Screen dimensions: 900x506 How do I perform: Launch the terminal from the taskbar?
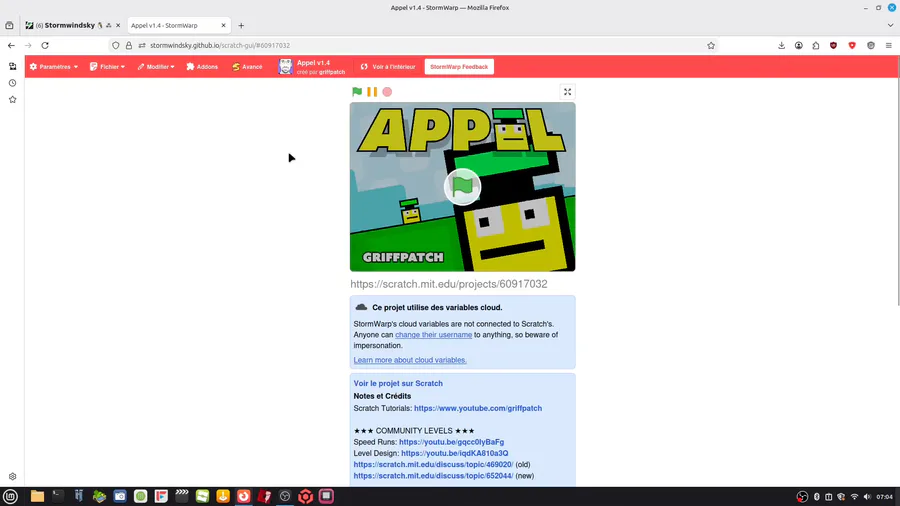[58, 496]
